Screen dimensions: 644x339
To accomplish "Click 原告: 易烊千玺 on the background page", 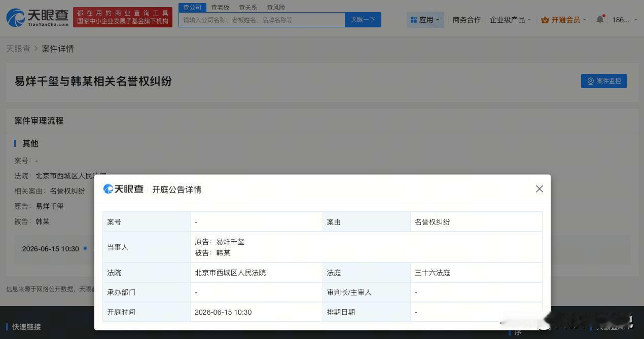I will click(39, 206).
